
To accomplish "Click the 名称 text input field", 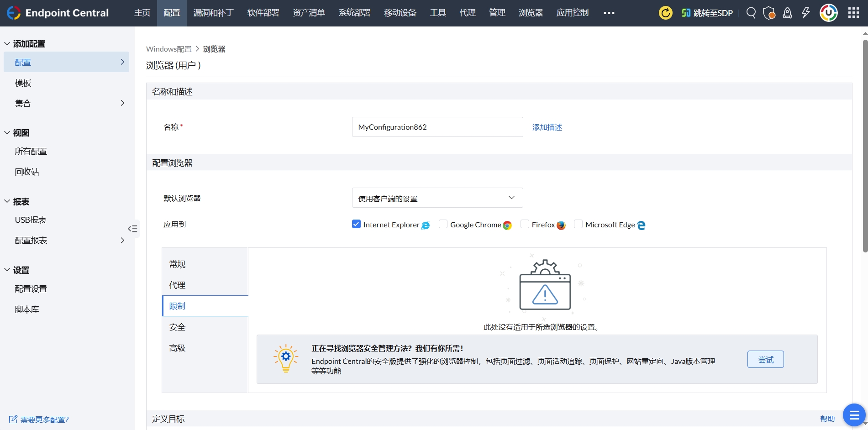I will tap(437, 127).
